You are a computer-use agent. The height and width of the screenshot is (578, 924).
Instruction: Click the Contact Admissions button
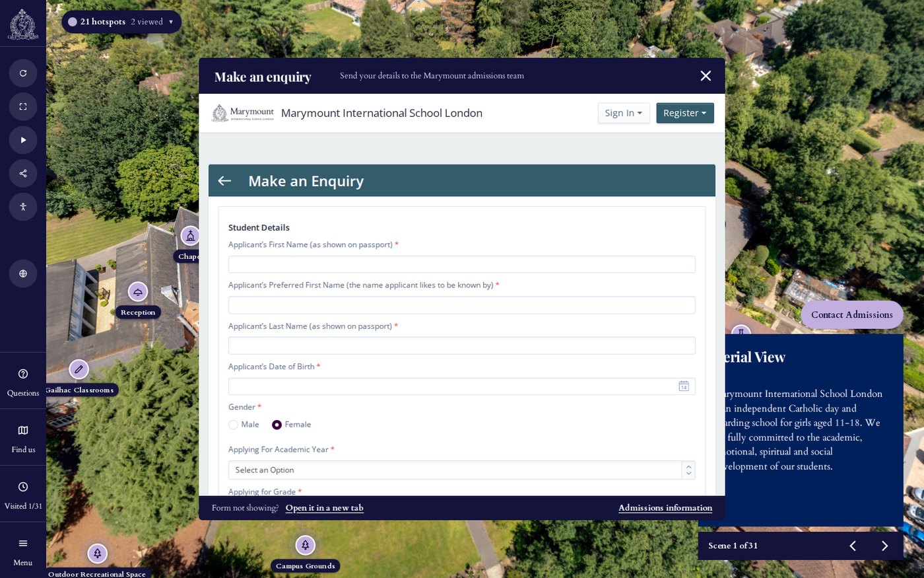(852, 315)
